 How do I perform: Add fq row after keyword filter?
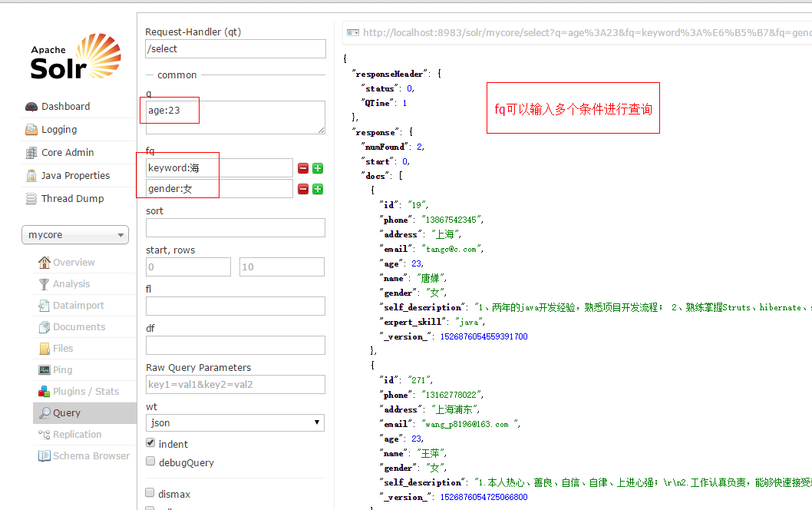click(x=318, y=168)
